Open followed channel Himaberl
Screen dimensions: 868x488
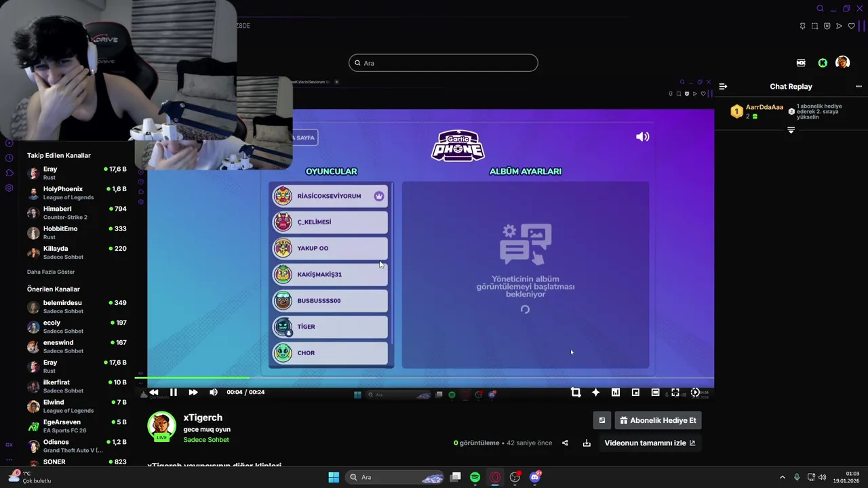click(77, 213)
